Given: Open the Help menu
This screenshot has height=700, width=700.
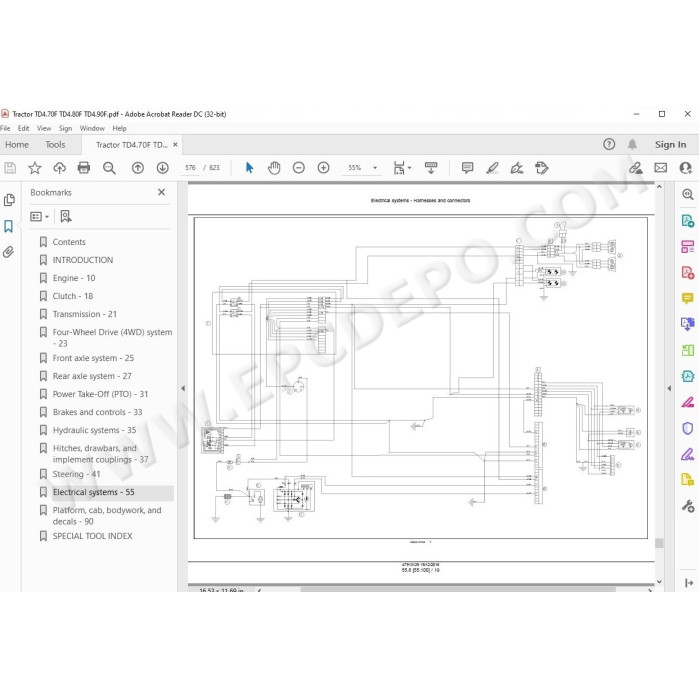Looking at the screenshot, I should (119, 129).
